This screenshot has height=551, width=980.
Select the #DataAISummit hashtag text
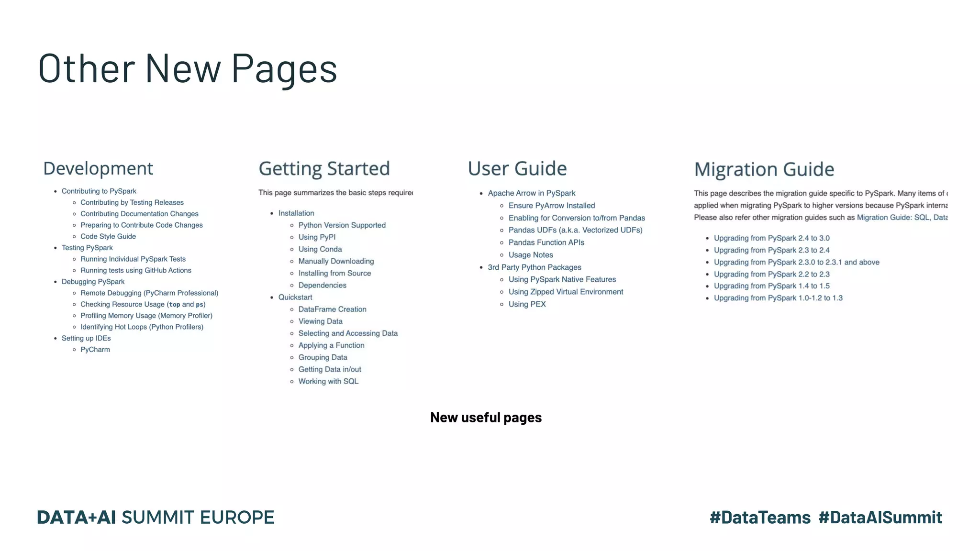tap(880, 518)
